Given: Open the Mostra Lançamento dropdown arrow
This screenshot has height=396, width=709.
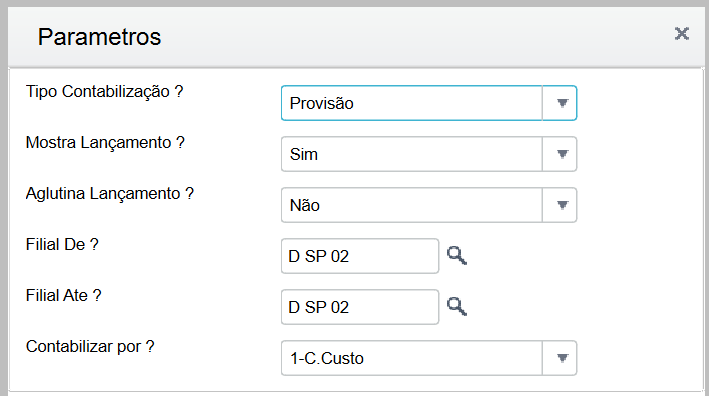Looking at the screenshot, I should coord(560,154).
